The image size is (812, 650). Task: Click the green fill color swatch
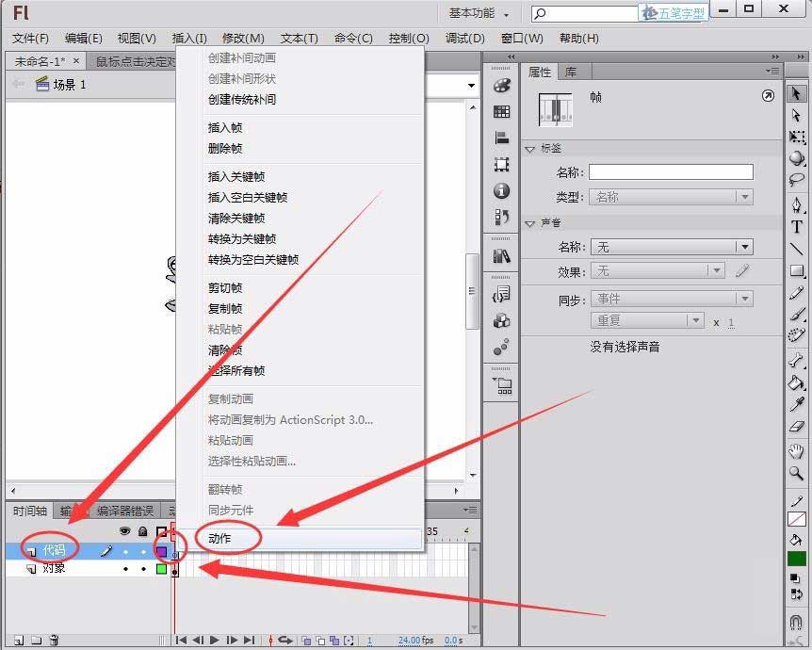tap(796, 558)
